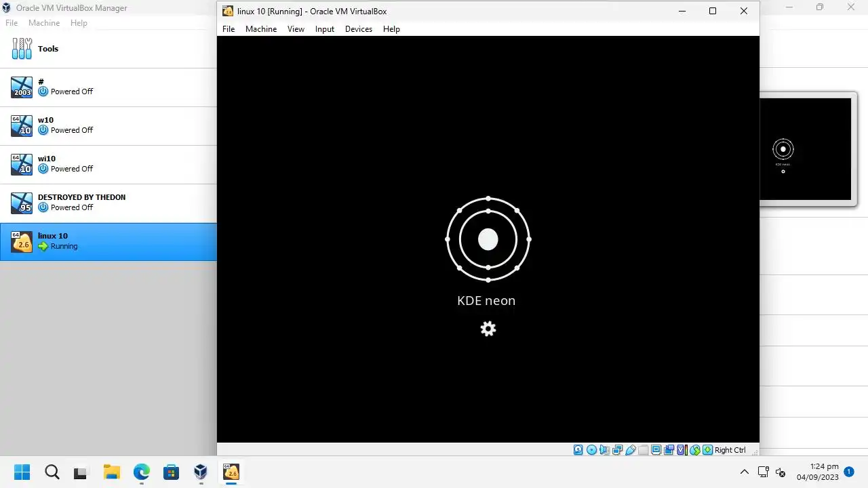Click the linux 10 VM window title bar icon
The image size is (868, 488).
pos(228,11)
